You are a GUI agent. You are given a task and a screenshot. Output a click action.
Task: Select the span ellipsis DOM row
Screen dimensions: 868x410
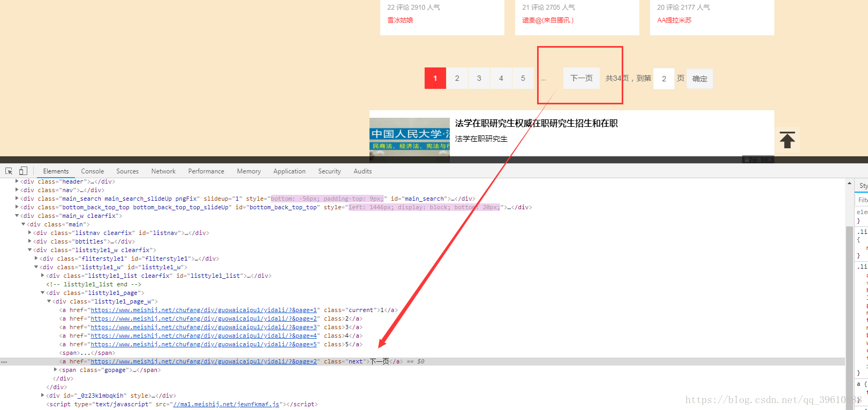(x=87, y=353)
